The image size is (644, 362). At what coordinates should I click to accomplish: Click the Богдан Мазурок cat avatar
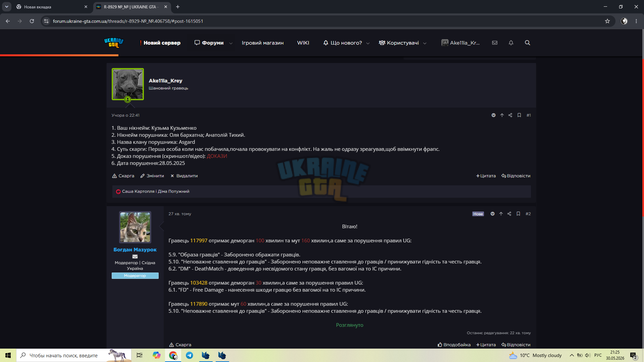click(135, 227)
